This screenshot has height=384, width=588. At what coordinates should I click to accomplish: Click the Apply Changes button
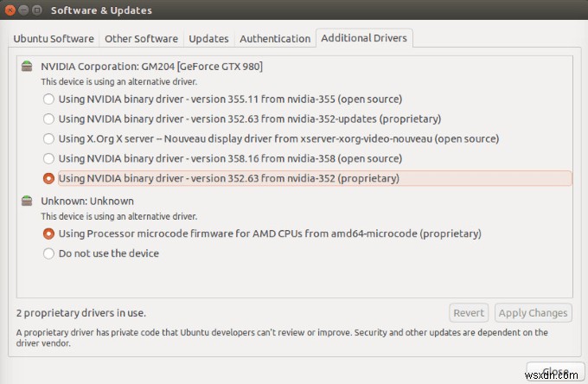(533, 313)
